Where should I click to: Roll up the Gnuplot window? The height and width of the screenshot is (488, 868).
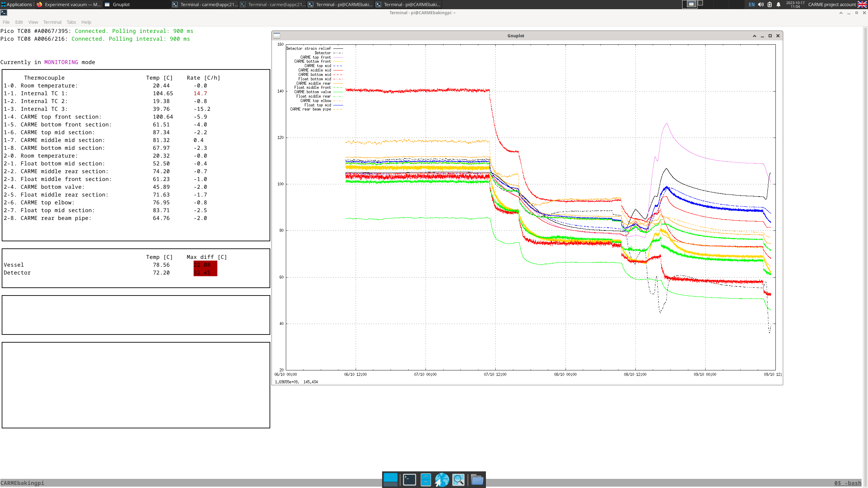[754, 36]
